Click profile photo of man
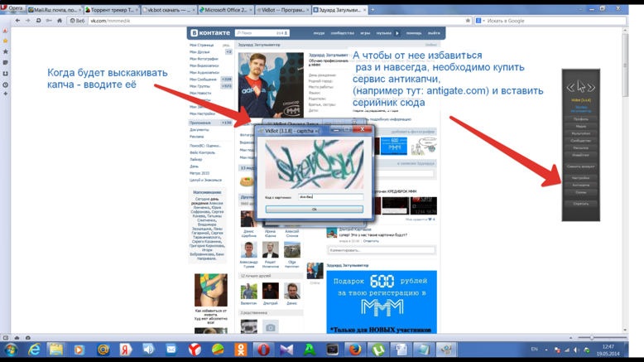 tap(271, 84)
